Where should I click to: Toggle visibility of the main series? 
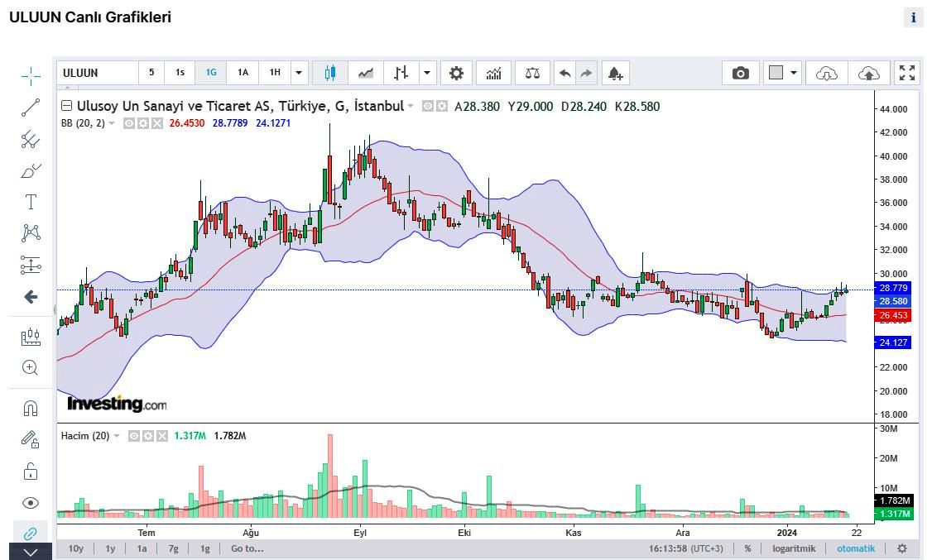pyautogui.click(x=427, y=107)
